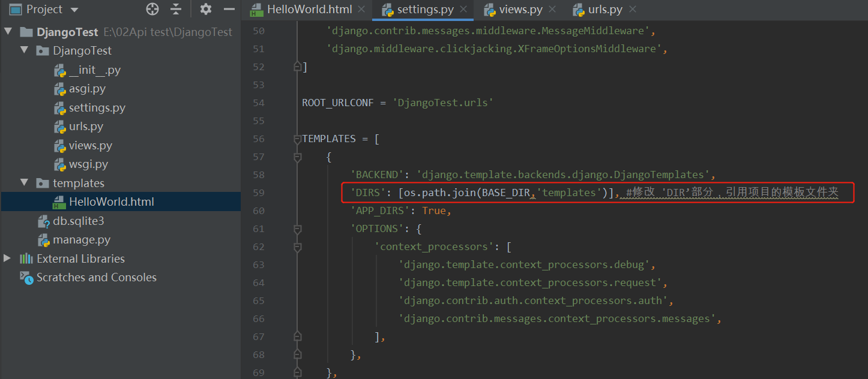This screenshot has height=379, width=868.
Task: Select manage.py file in tree
Action: 82,240
